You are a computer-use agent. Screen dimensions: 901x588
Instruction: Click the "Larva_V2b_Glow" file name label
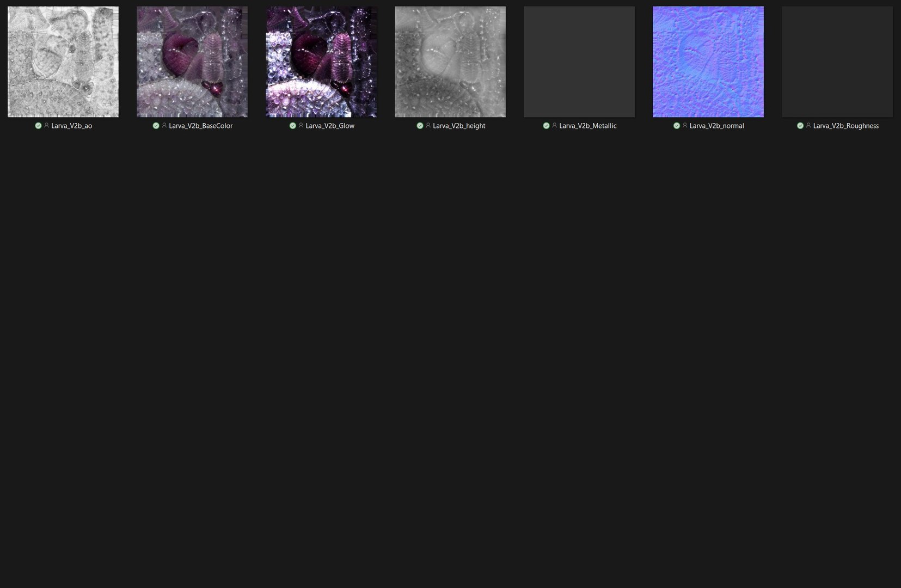(330, 126)
